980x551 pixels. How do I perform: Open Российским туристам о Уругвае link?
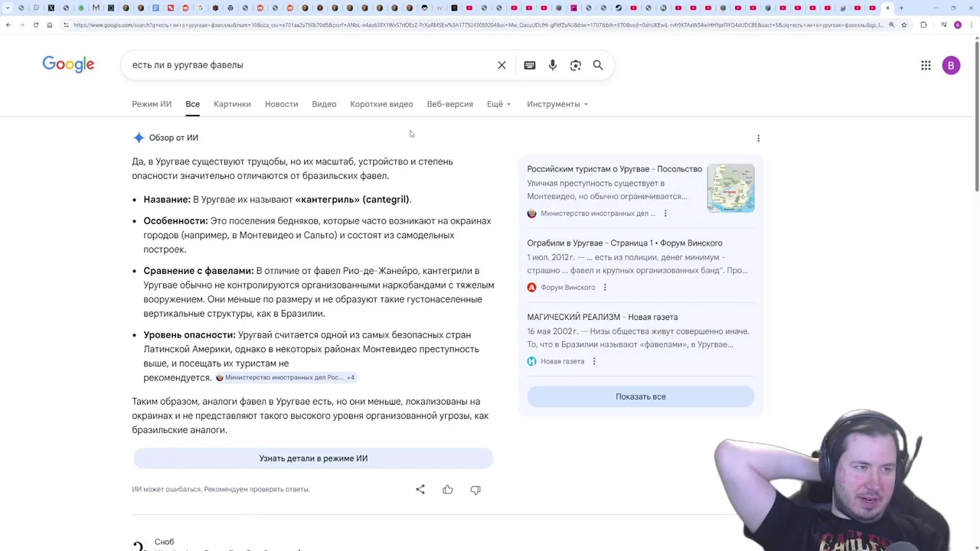(614, 169)
